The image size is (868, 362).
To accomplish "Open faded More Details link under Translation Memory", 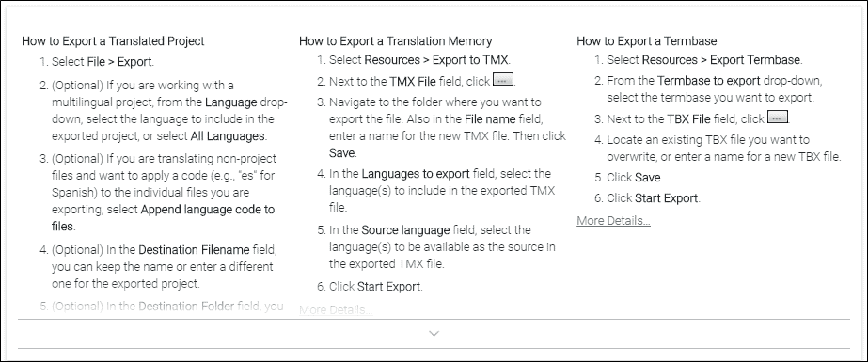I will tap(336, 310).
